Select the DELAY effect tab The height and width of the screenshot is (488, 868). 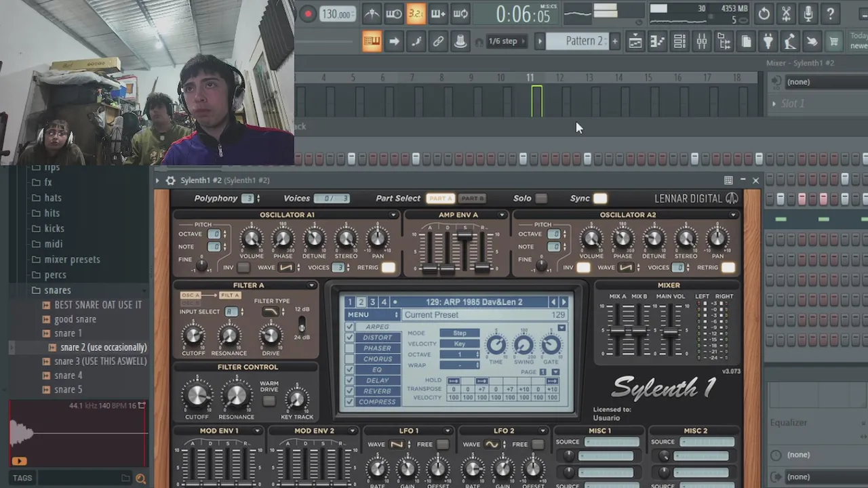(x=377, y=380)
